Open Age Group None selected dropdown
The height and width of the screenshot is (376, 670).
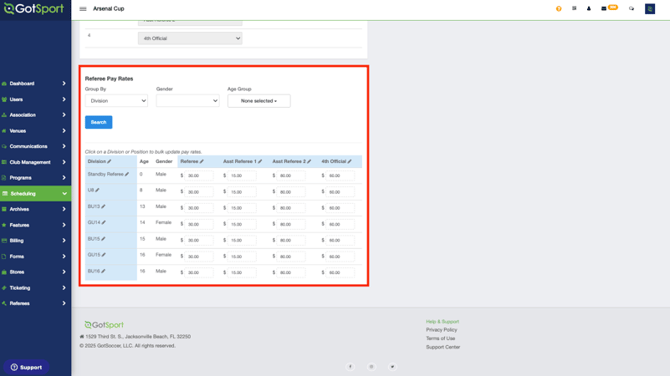coord(259,101)
